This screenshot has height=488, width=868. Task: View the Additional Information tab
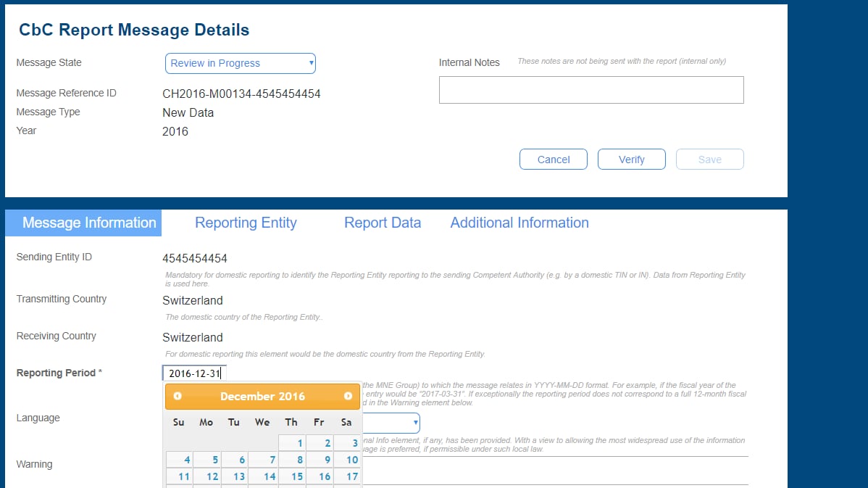(x=519, y=223)
